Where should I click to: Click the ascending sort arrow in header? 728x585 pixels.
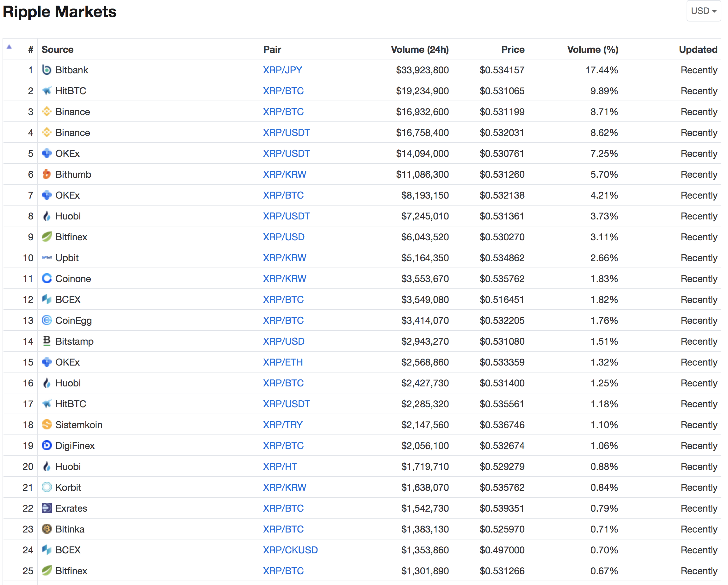pos(9,47)
